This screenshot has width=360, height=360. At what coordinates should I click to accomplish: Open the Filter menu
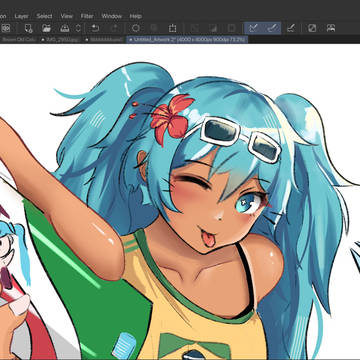[87, 16]
